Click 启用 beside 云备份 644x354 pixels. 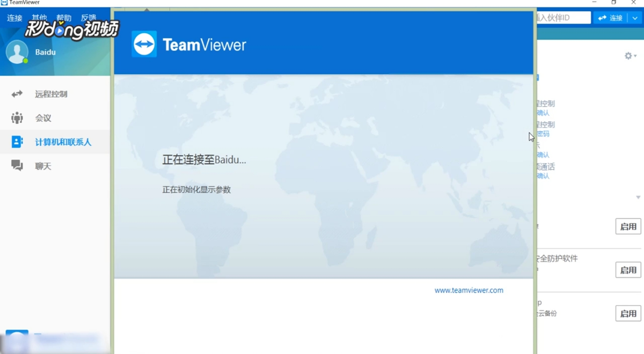click(628, 313)
